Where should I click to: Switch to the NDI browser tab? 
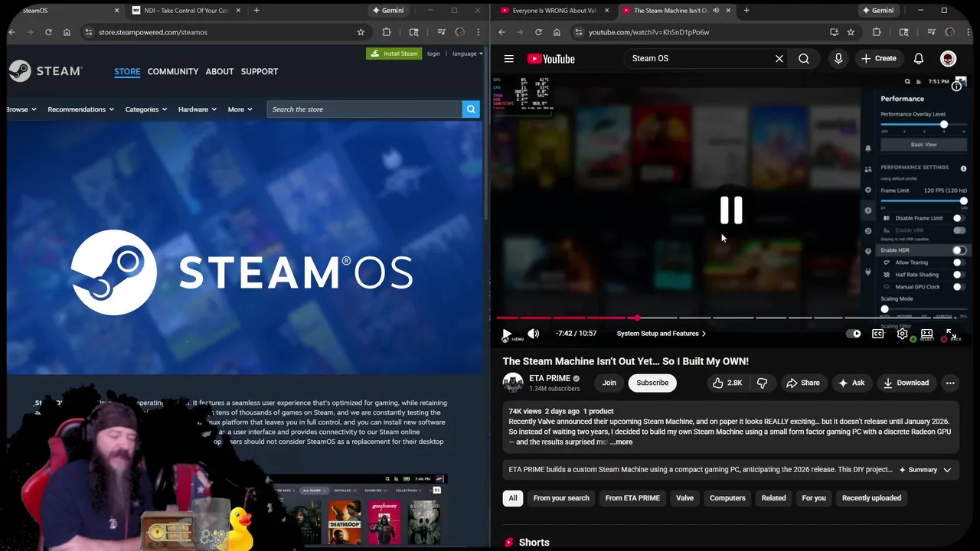186,11
